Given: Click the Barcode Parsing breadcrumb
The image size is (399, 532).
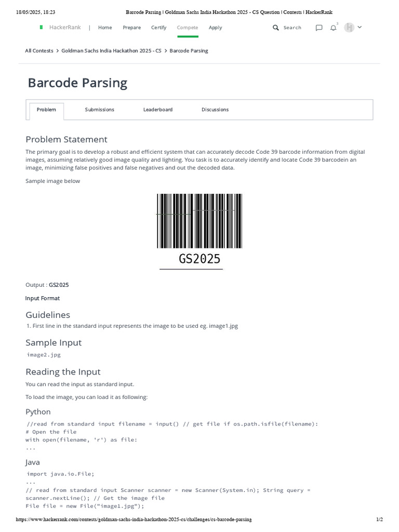Looking at the screenshot, I should click(189, 51).
